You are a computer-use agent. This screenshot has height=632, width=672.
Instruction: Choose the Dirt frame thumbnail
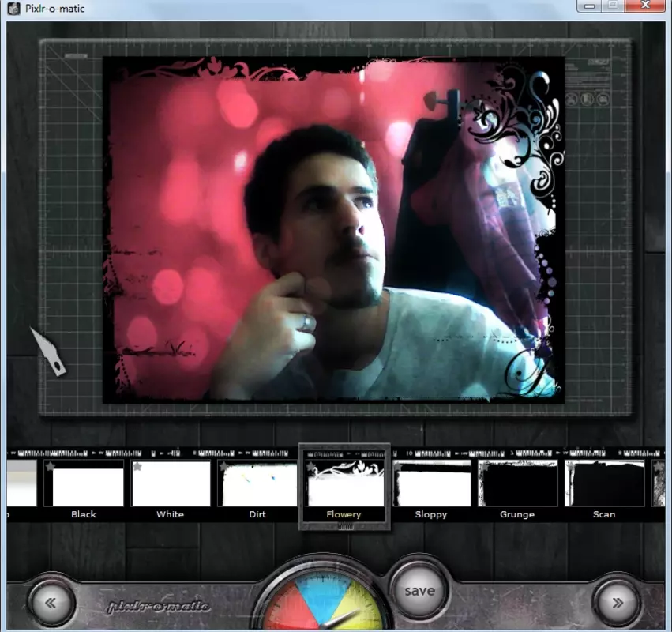(257, 483)
